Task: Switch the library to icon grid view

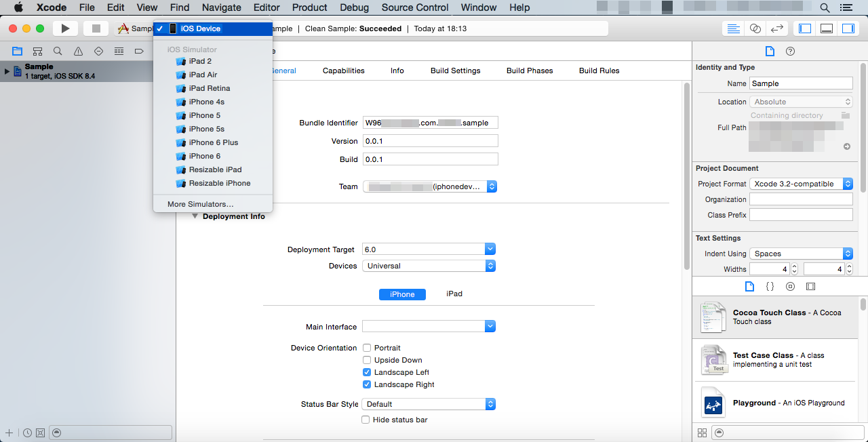Action: coord(702,433)
